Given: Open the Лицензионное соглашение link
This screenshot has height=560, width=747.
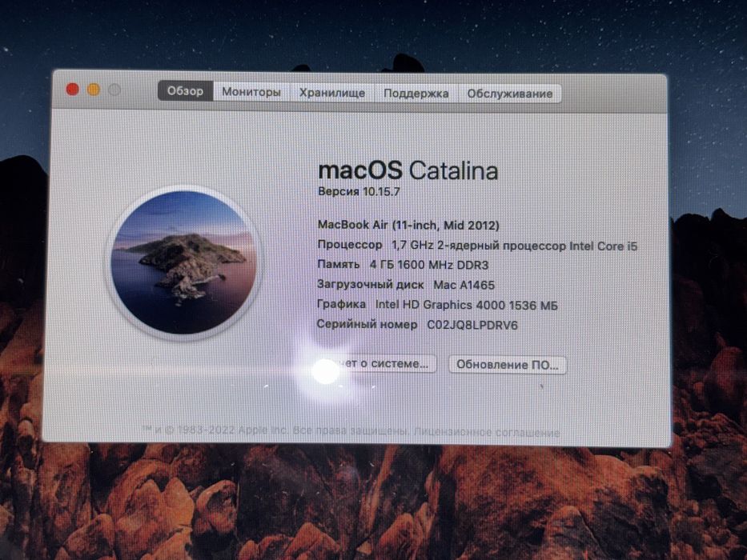Looking at the screenshot, I should pyautogui.click(x=487, y=432).
